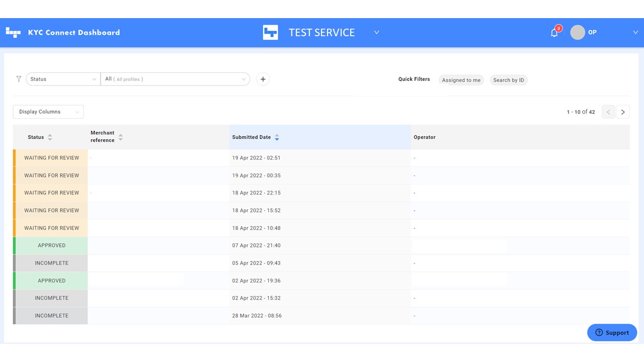Add a new filter with the plus icon

point(263,79)
